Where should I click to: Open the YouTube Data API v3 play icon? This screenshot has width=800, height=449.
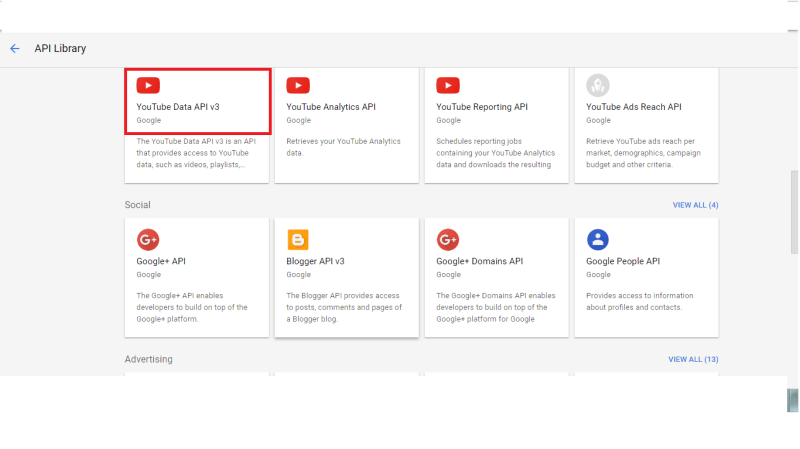tap(148, 85)
